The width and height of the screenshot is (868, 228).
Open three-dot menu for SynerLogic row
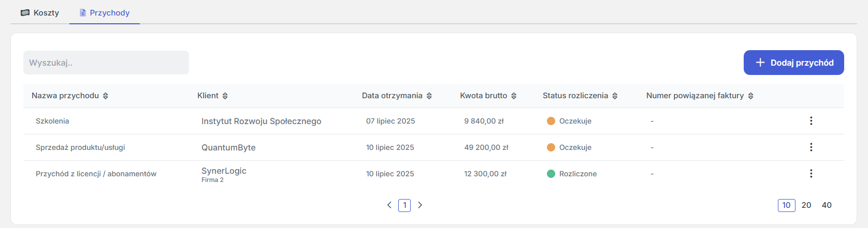tap(811, 173)
